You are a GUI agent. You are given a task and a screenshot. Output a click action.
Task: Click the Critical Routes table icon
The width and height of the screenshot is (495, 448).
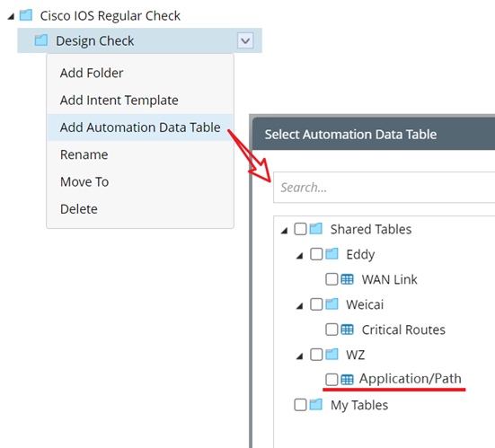[x=348, y=329]
